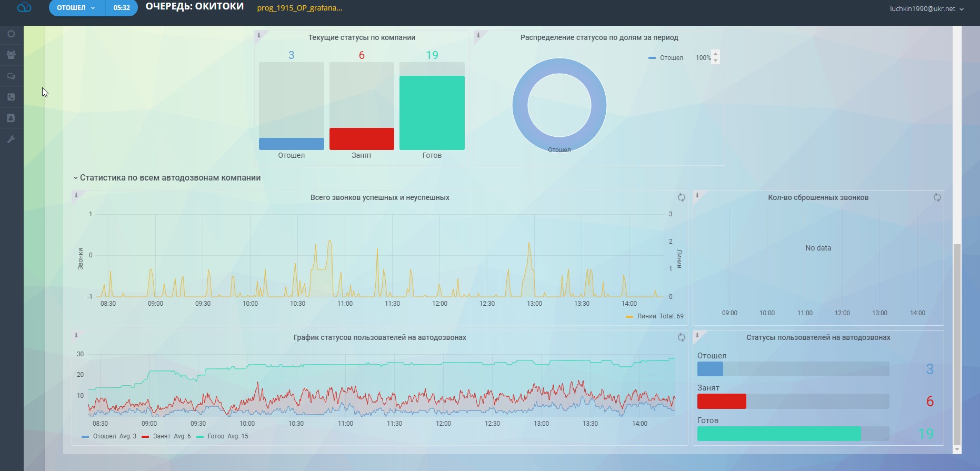Click the cloud logo in the top bar
The image size is (980, 471).
click(24, 8)
